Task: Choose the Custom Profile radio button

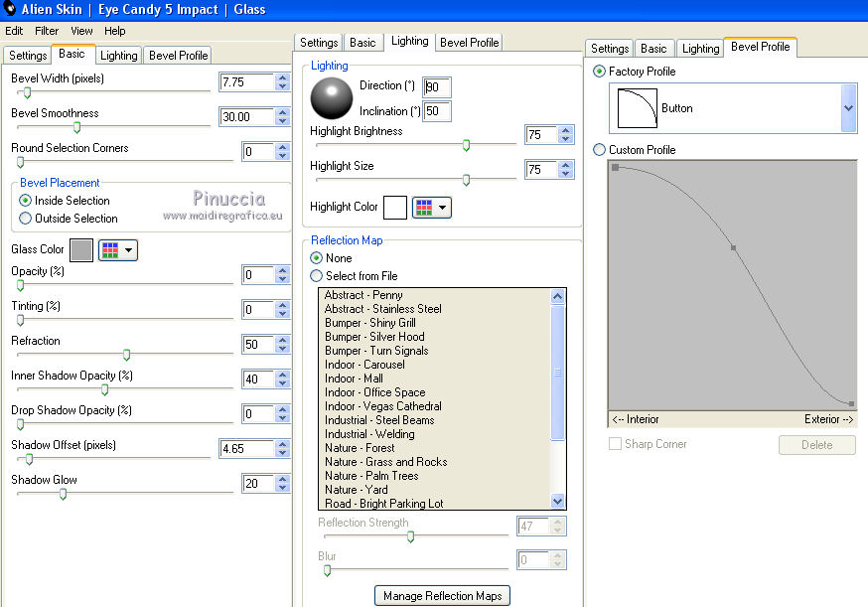Action: pos(599,150)
